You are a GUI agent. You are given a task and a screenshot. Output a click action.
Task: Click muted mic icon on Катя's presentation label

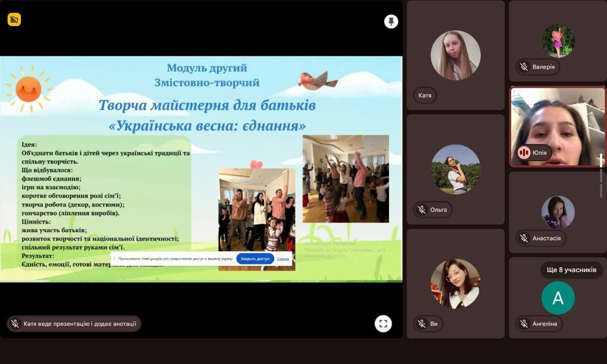(x=15, y=324)
